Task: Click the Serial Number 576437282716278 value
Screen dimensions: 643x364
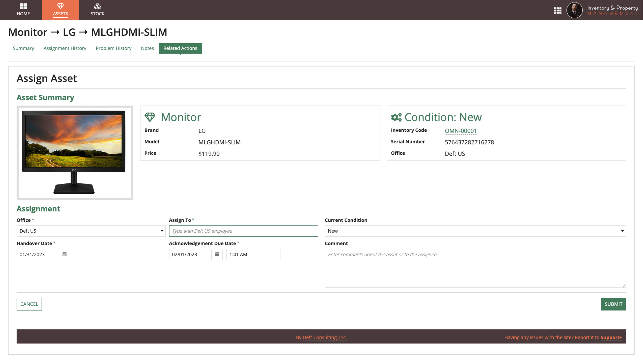Action: [469, 142]
